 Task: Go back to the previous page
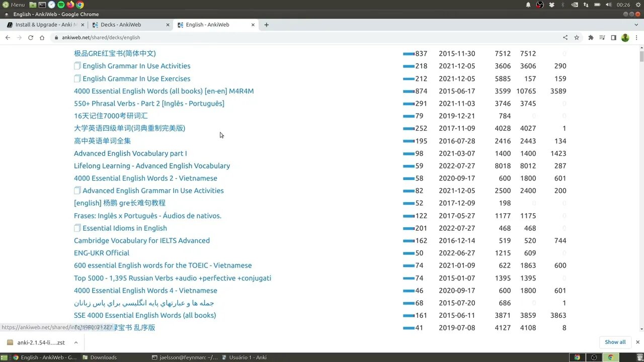(8, 38)
